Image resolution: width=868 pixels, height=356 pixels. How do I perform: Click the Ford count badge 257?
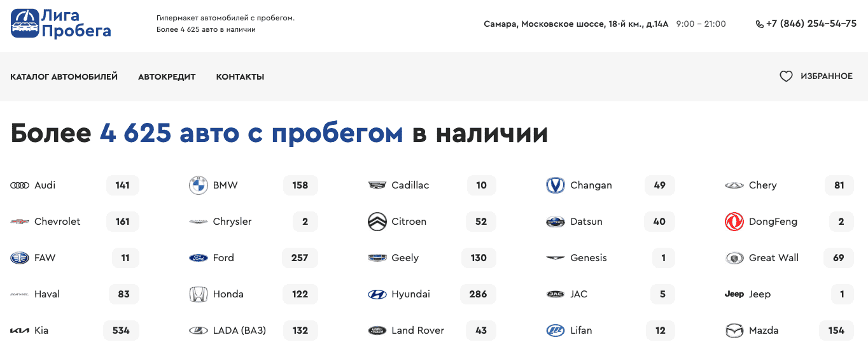coord(300,258)
